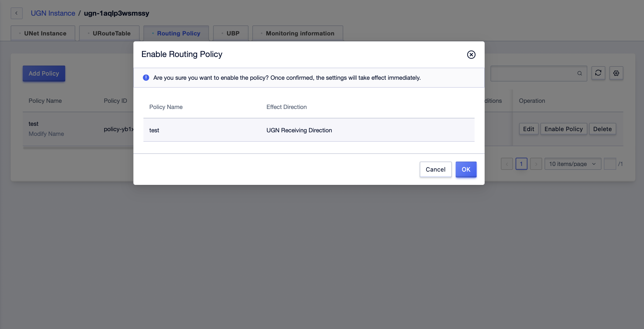Image resolution: width=644 pixels, height=329 pixels.
Task: Open the UBP tab
Action: coord(231,33)
